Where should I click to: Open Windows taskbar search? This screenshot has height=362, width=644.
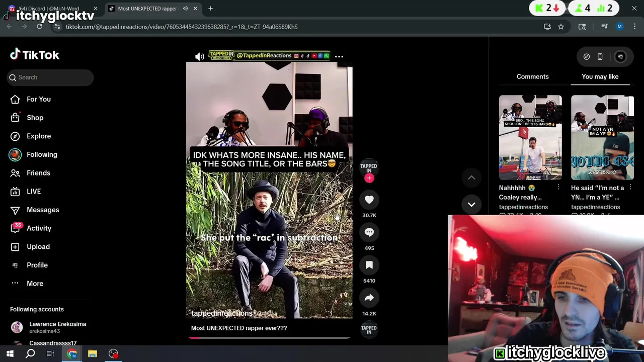pyautogui.click(x=30, y=354)
